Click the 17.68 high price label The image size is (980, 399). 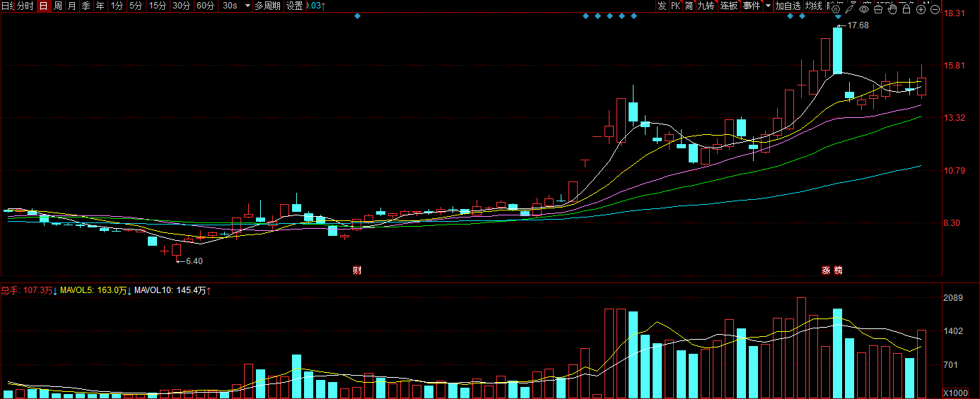coord(857,25)
